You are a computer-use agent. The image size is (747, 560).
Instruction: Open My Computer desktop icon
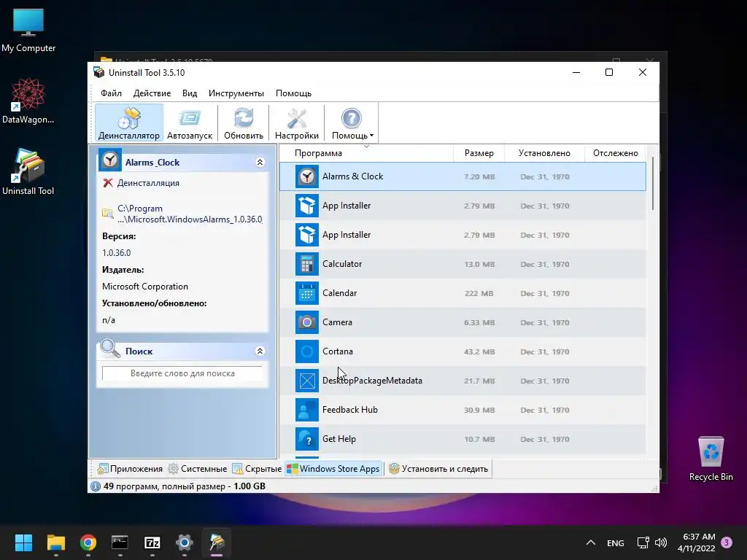(28, 31)
